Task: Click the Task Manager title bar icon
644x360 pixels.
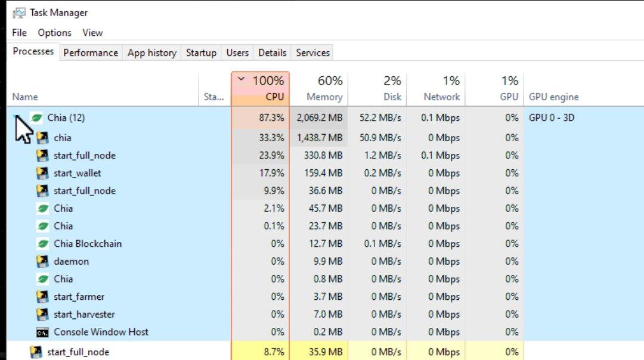Action: (19, 13)
